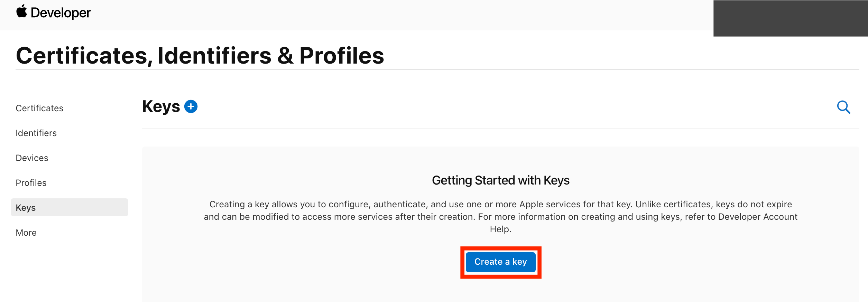Click the phrase 'keys do not expire'
868x302 pixels.
754,204
